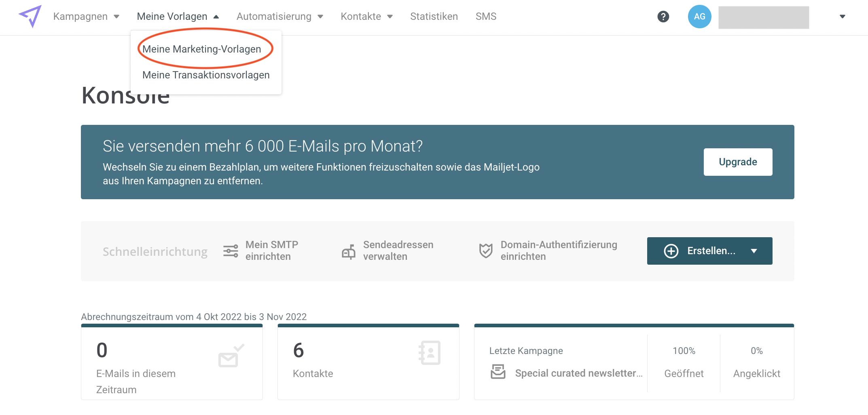Click the address book icon in Kontakte card
The height and width of the screenshot is (415, 868).
click(429, 353)
